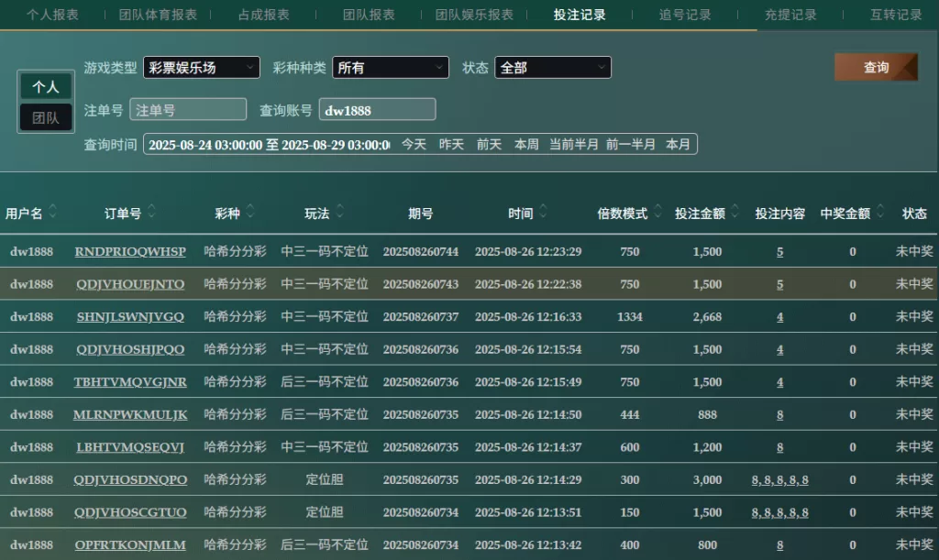
Task: Open order RNDPRIOQWHSP
Action: [x=130, y=251]
